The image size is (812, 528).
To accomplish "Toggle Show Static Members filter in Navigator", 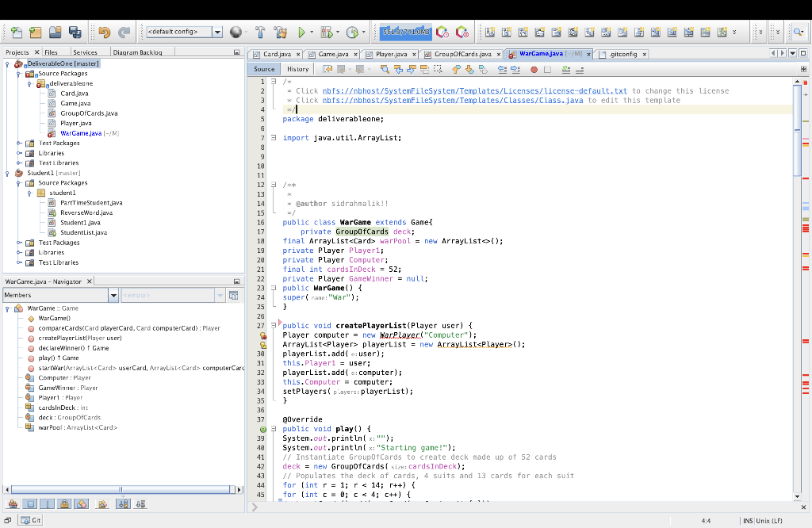I will 48,503.
